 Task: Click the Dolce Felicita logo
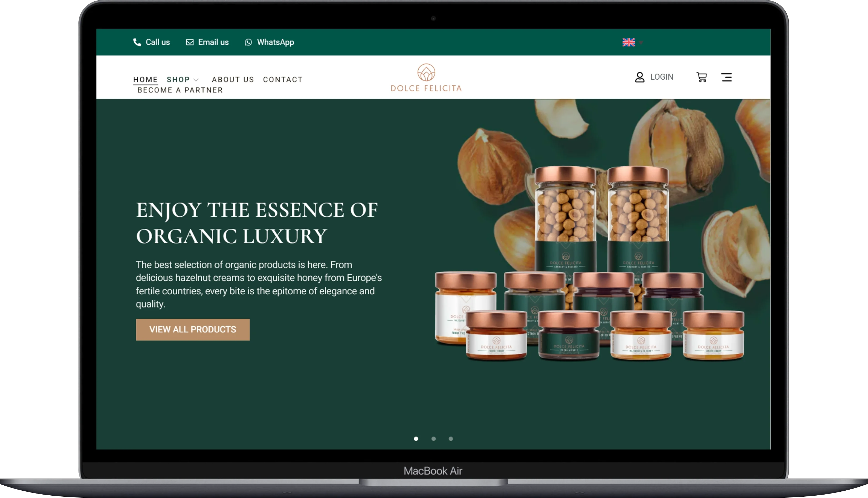pyautogui.click(x=426, y=78)
